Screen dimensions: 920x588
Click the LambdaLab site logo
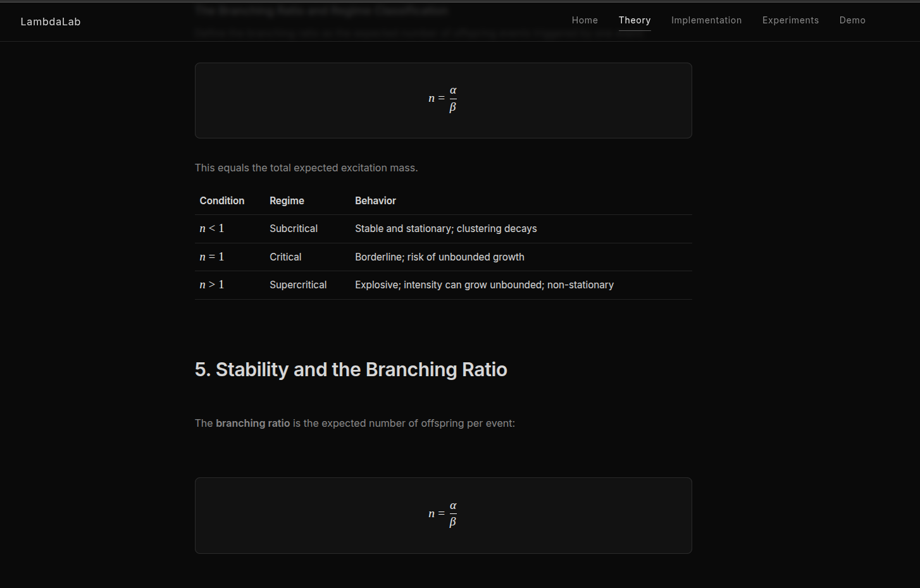point(51,21)
